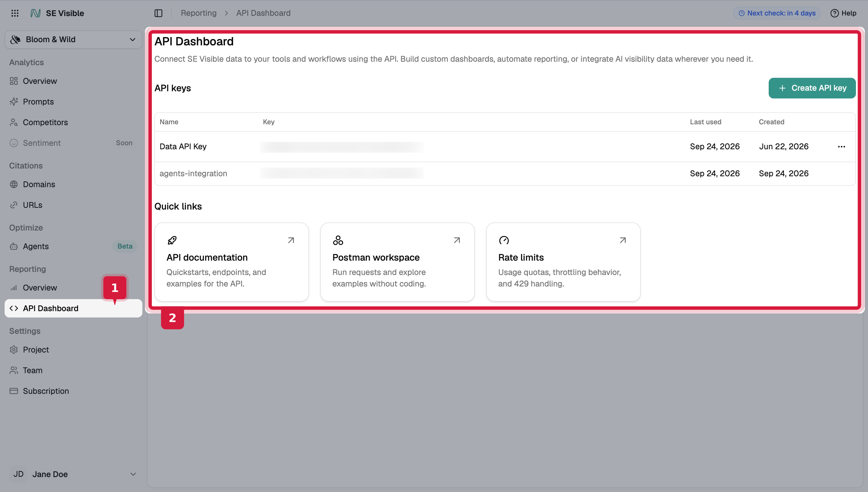Click the rocket icon on API documentation
Viewport: 868px width, 492px height.
click(x=172, y=240)
